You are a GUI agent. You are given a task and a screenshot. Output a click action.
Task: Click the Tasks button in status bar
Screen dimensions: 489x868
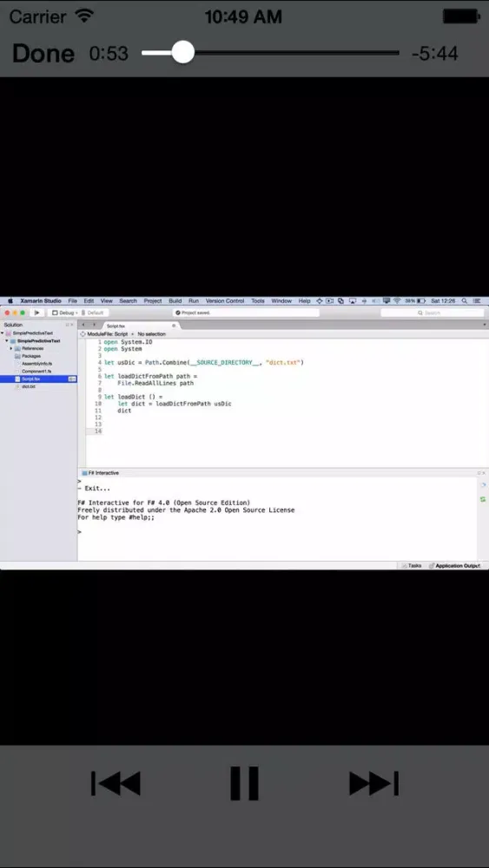click(x=412, y=566)
